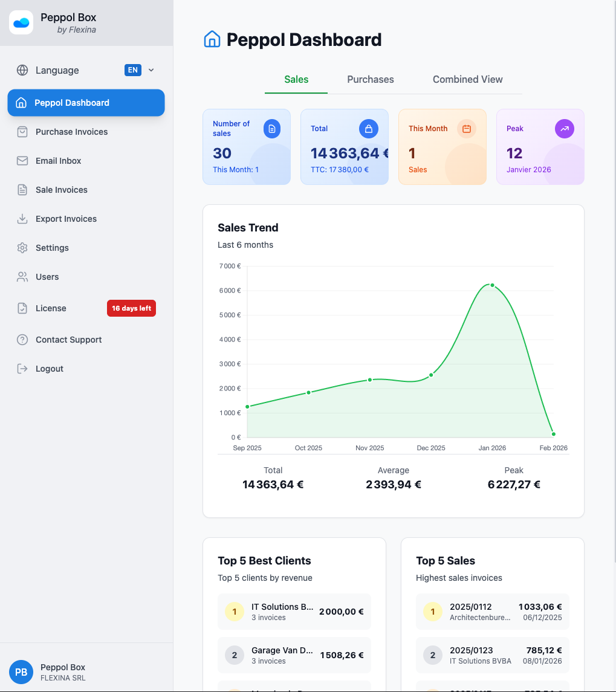Switch to the Purchases tab

click(370, 79)
